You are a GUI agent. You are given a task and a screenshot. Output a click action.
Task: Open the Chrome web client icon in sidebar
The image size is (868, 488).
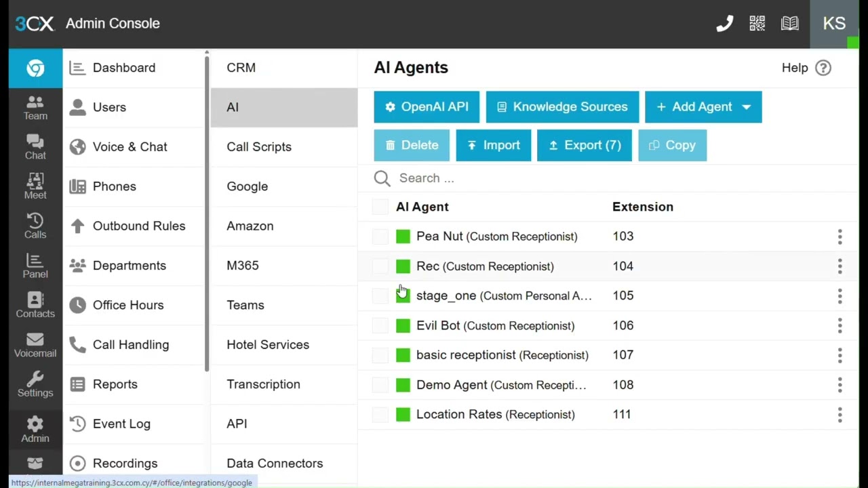tap(35, 68)
